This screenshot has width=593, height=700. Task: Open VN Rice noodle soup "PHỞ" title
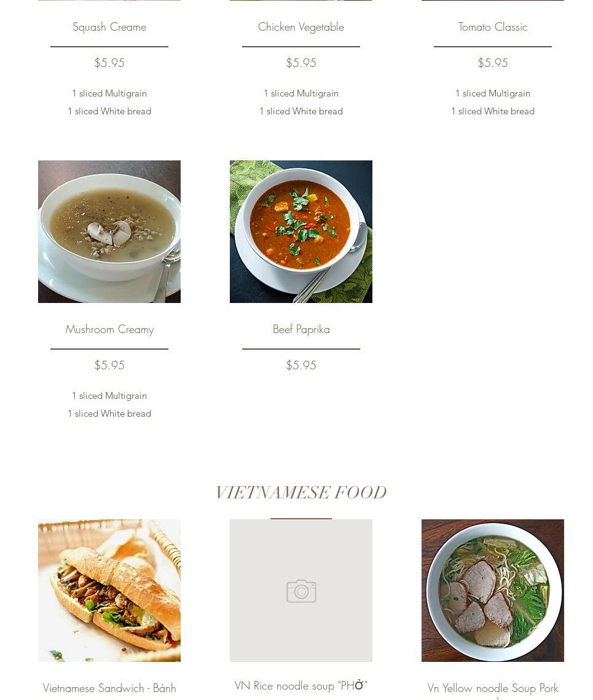[x=301, y=685]
